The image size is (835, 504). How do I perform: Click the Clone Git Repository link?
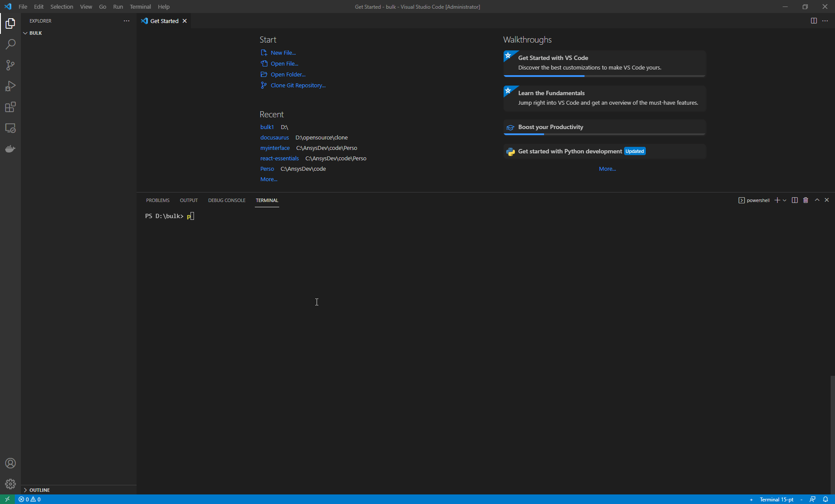[x=298, y=85]
